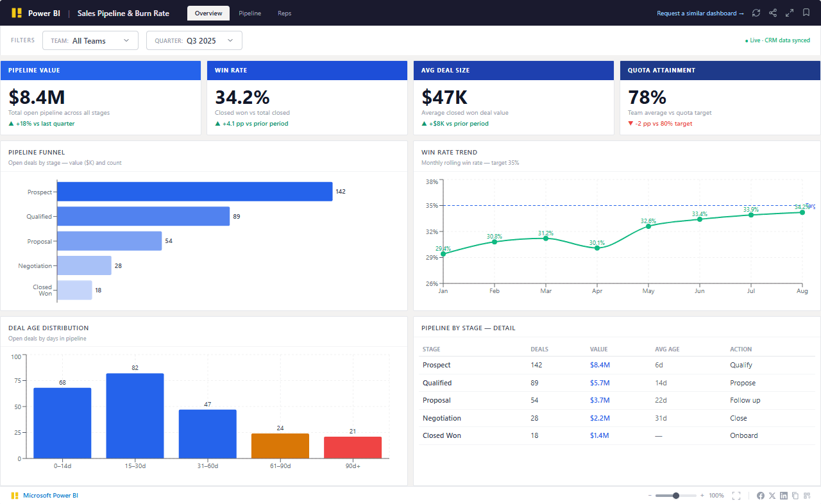The image size is (821, 504).
Task: Click the $1.4M Closed Won value
Action: point(600,435)
